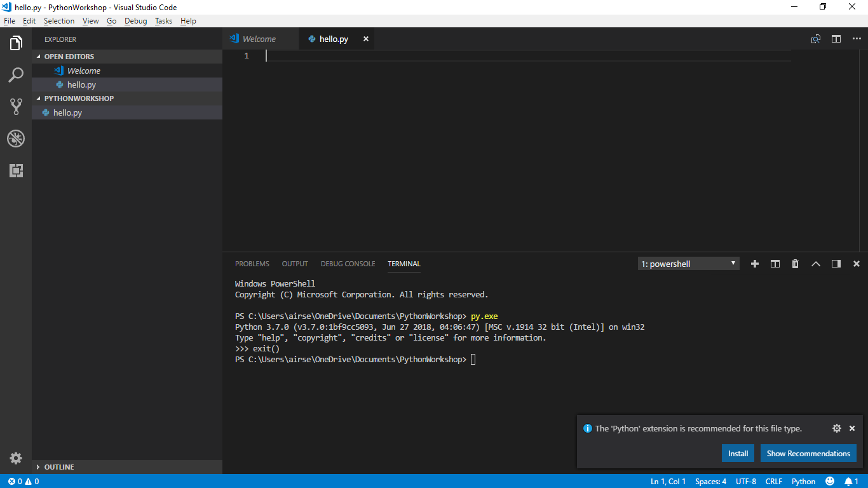Click the VS Code logo in title bar

click(7, 7)
